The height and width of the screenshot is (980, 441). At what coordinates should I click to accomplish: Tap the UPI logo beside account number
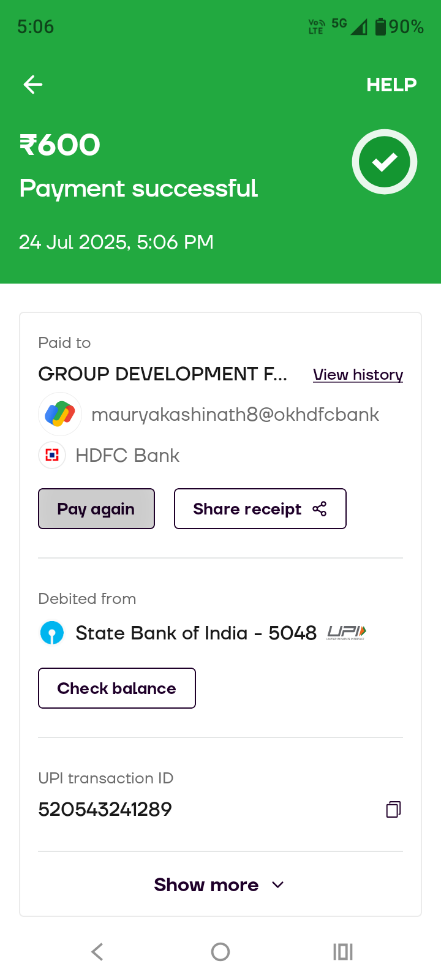(347, 632)
